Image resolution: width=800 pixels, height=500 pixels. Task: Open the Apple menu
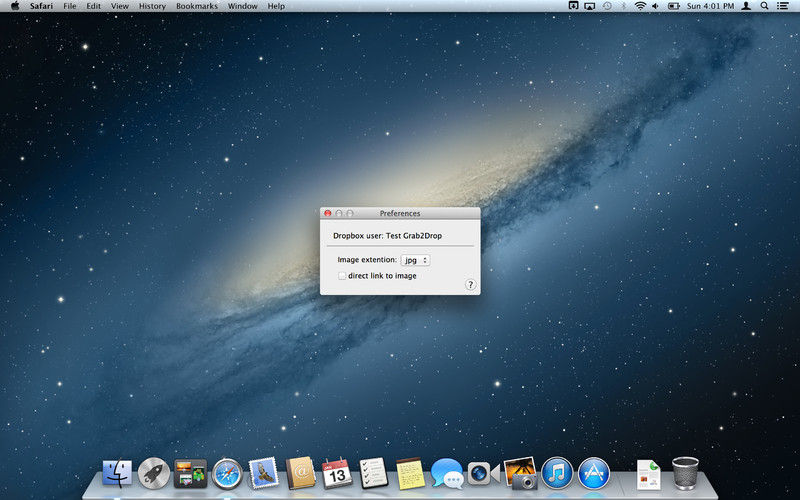click(x=14, y=6)
